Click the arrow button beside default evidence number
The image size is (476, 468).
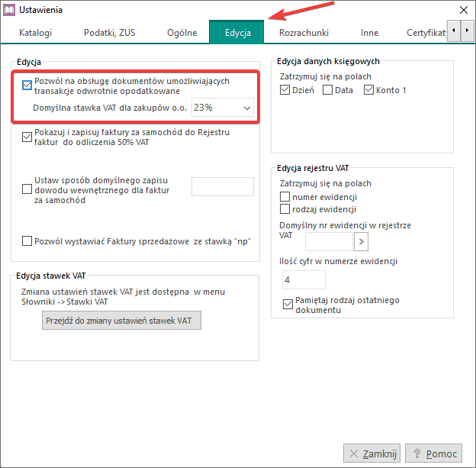point(361,242)
